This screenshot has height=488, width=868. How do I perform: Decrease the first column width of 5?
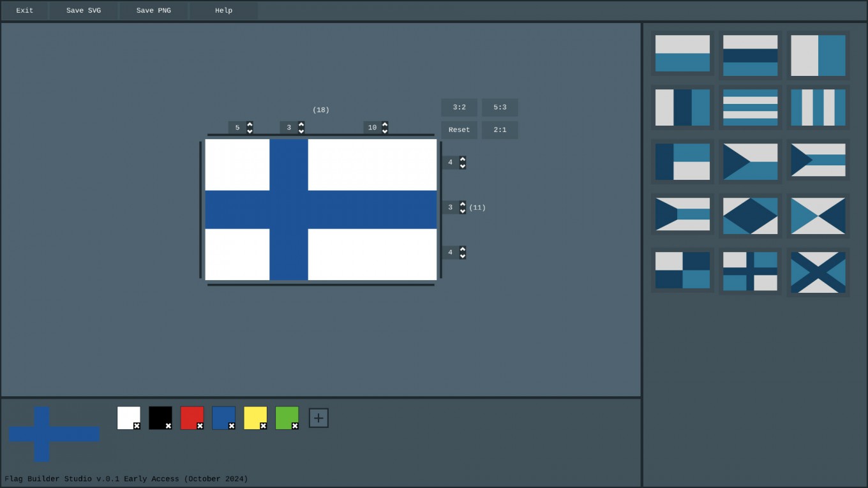[x=250, y=131]
